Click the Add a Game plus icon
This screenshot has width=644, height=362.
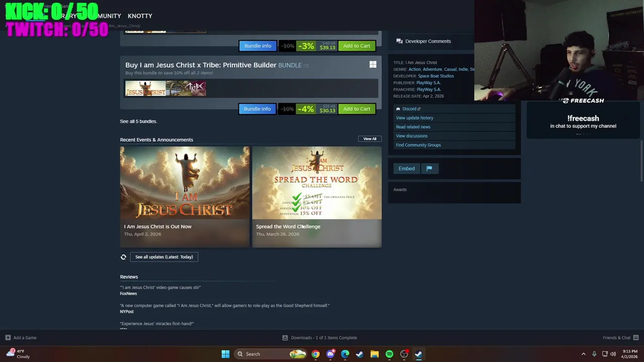[x=8, y=338]
